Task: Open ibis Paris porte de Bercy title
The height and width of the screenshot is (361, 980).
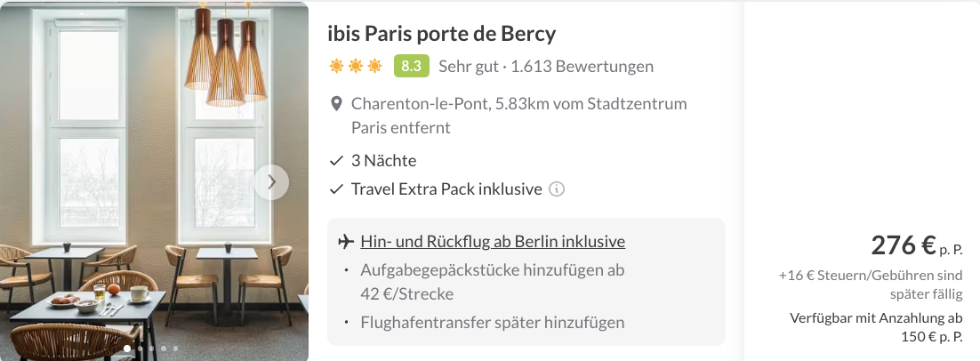Action: click(x=442, y=34)
